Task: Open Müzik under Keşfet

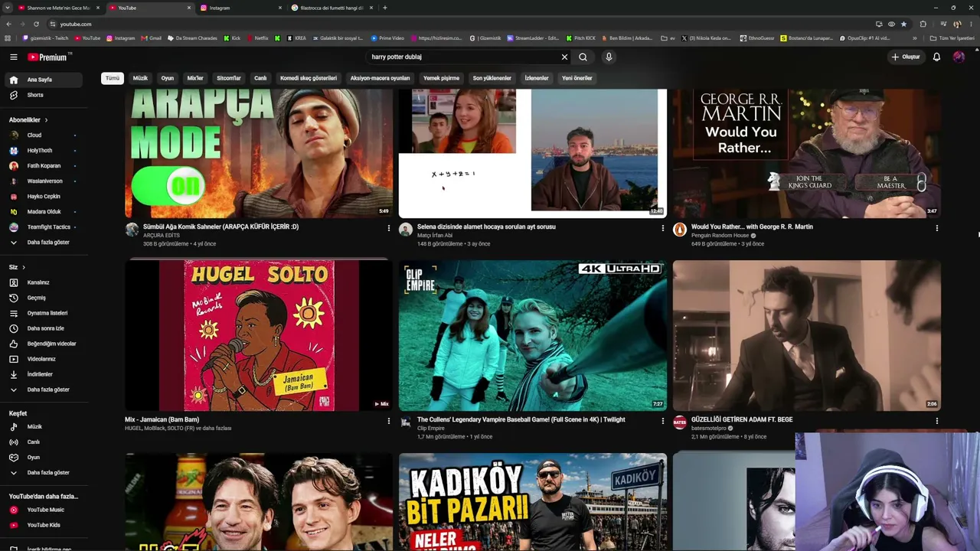Action: click(44, 426)
